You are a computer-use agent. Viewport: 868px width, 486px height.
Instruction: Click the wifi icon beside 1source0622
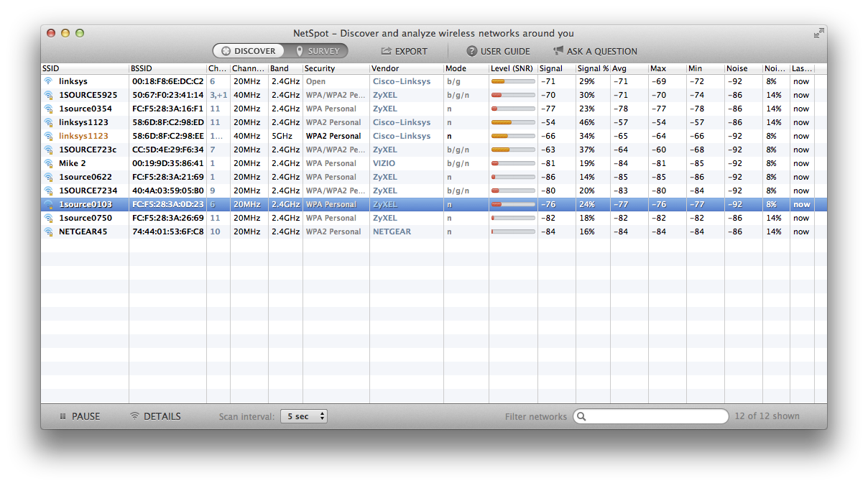[48, 177]
